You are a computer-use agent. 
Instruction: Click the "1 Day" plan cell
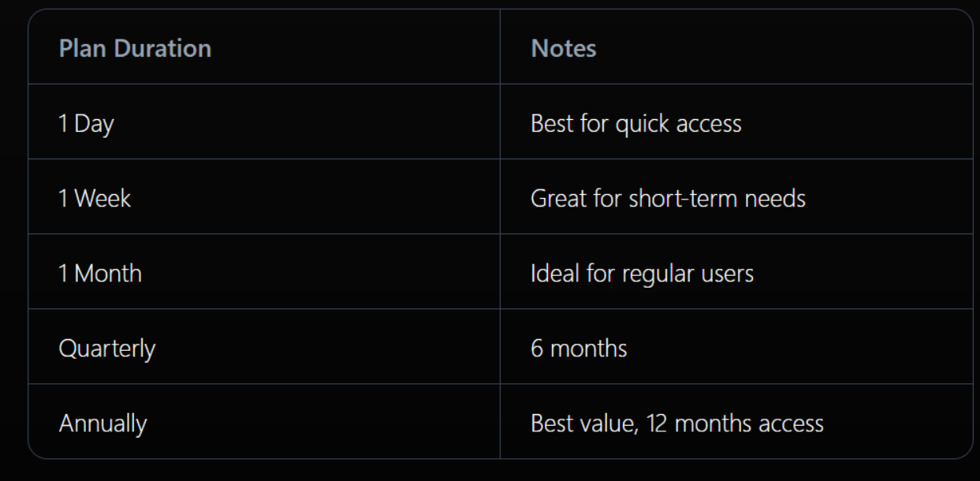click(x=86, y=124)
